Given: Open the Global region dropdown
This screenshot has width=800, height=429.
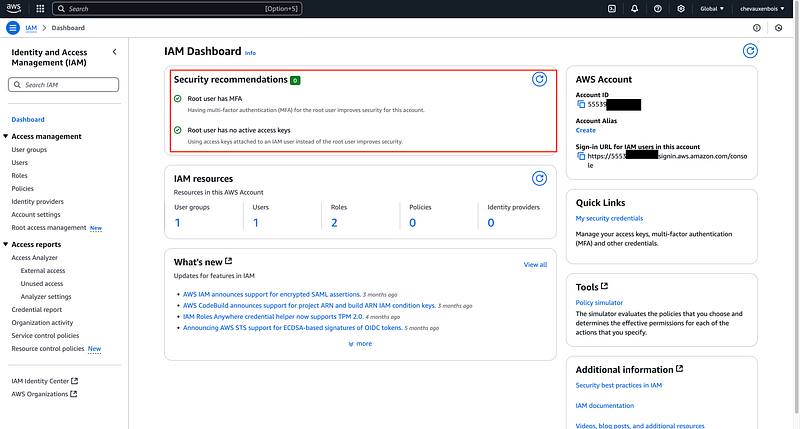Looking at the screenshot, I should [x=712, y=9].
